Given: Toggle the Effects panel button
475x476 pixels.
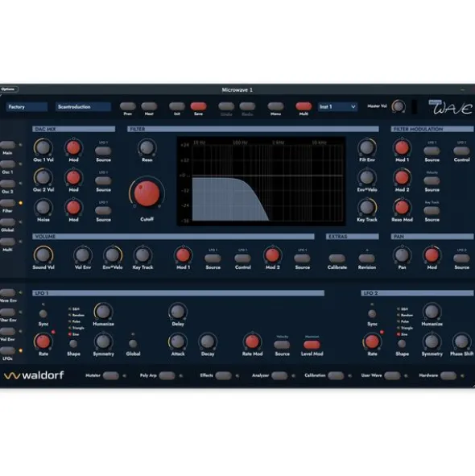Looking at the screenshot, I should pyautogui.click(x=223, y=376).
